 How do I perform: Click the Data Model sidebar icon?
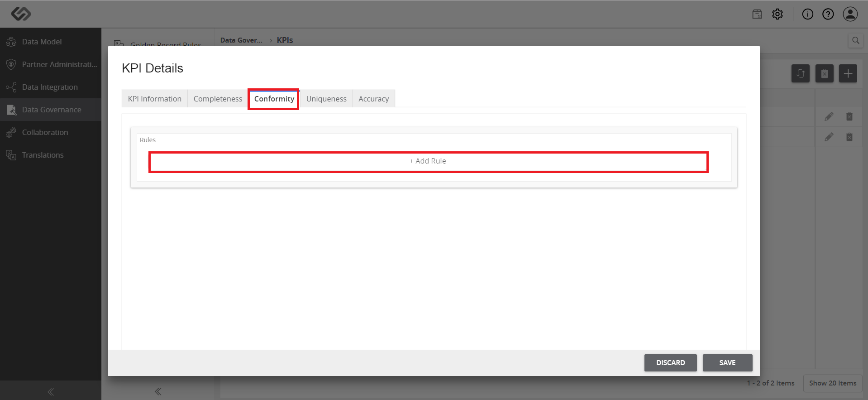11,42
